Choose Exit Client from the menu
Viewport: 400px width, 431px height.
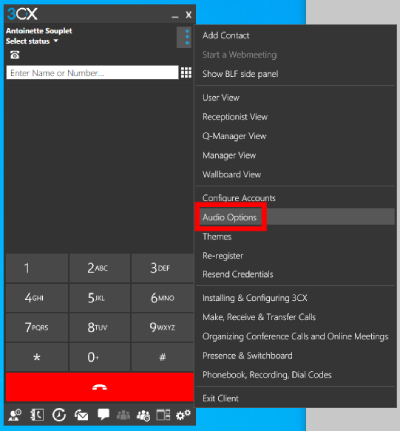295,398
